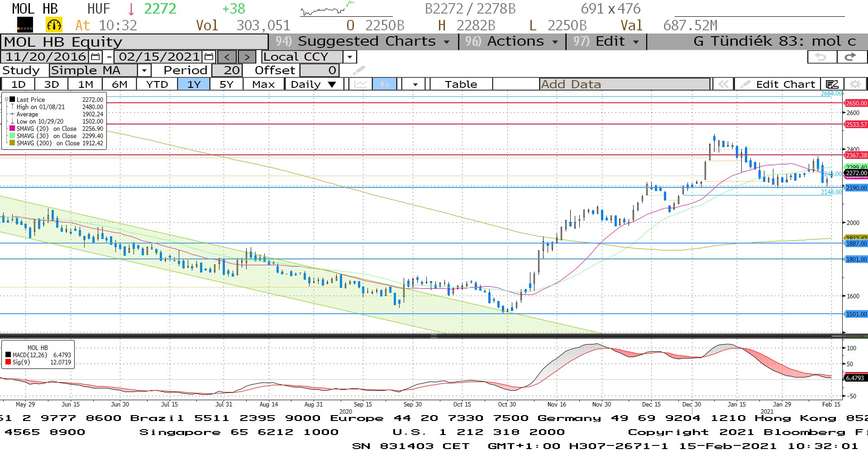This screenshot has height=464, width=868.
Task: Click High marker icon in legend
Action: click(x=12, y=107)
